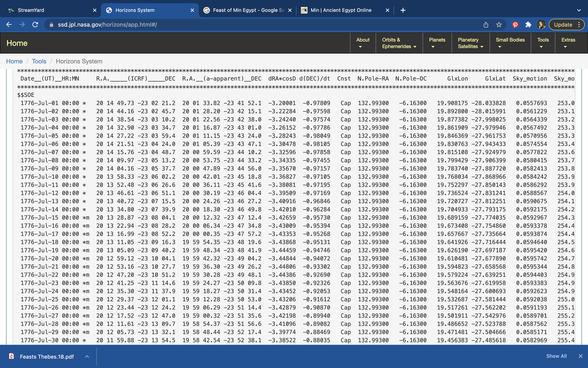Switch to the Feast of Min Egypt tab
This screenshot has width=588, height=368.
pos(247,10)
